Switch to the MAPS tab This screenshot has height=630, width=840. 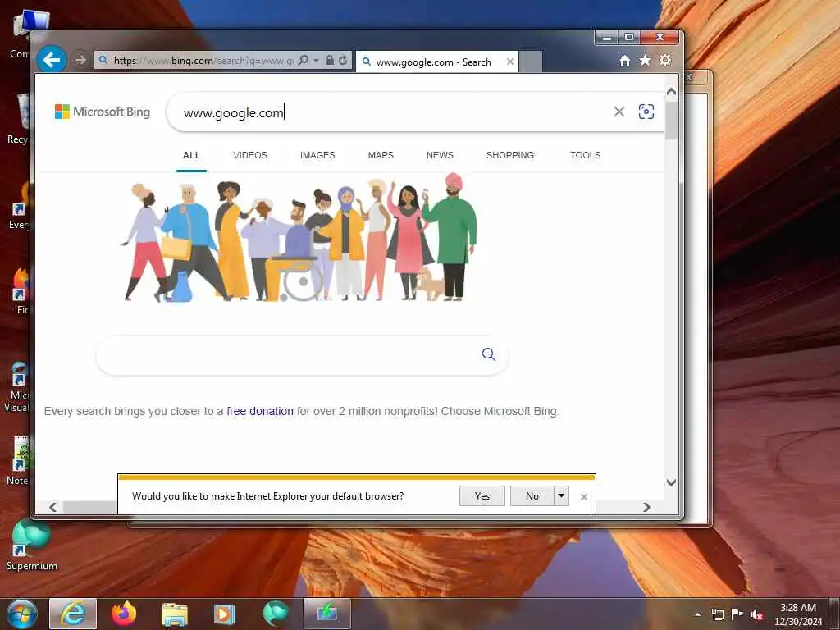(381, 155)
